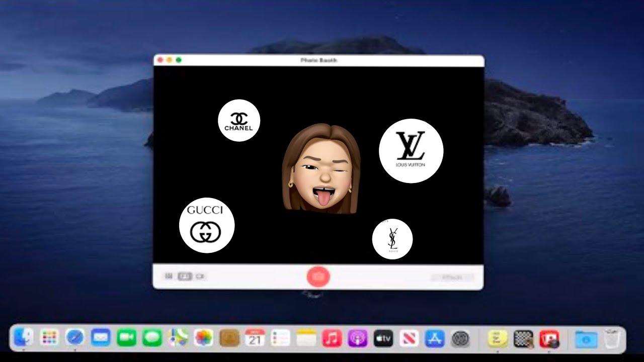Launch Safari from the Dock
This screenshot has width=644, height=362.
point(75,338)
